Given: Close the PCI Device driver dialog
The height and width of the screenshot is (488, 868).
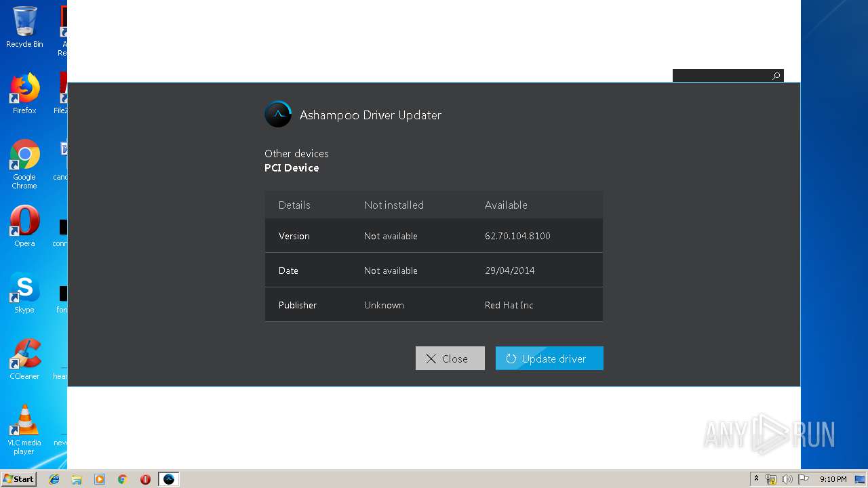Looking at the screenshot, I should click(x=450, y=359).
